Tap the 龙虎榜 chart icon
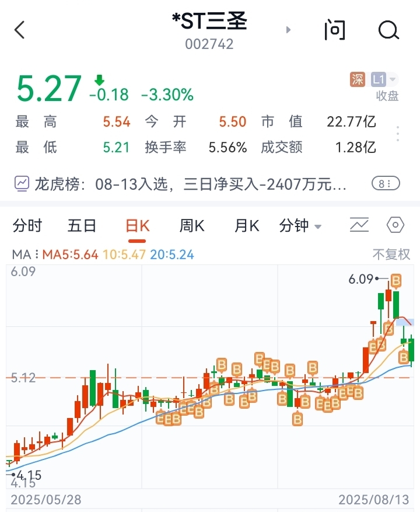Image resolution: width=420 pixels, height=512 pixels. point(22,183)
